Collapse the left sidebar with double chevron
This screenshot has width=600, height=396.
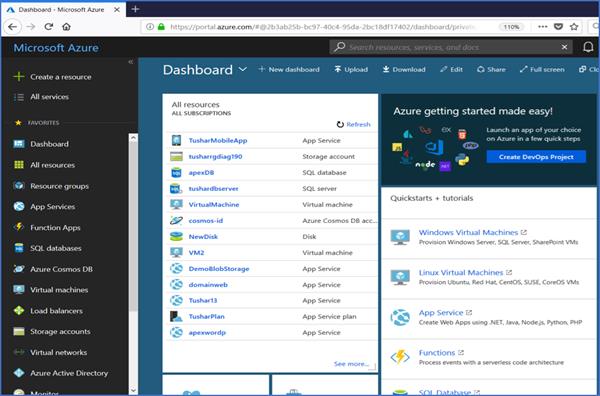click(130, 62)
